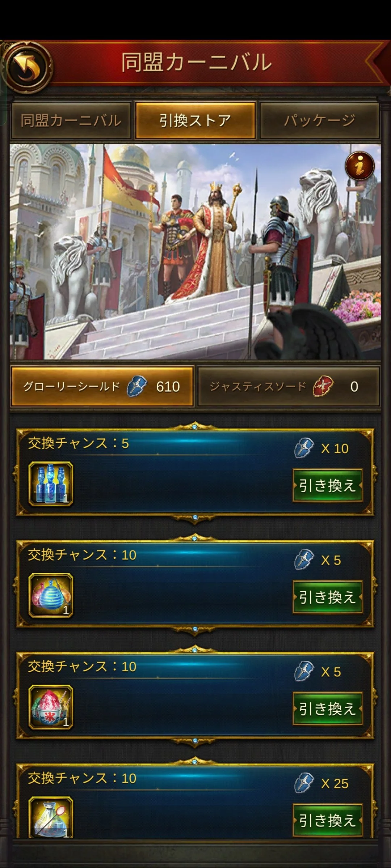Screen dimensions: 391x868
Task: Switch to the 同盟カーニバル tab
Action: pos(71,120)
